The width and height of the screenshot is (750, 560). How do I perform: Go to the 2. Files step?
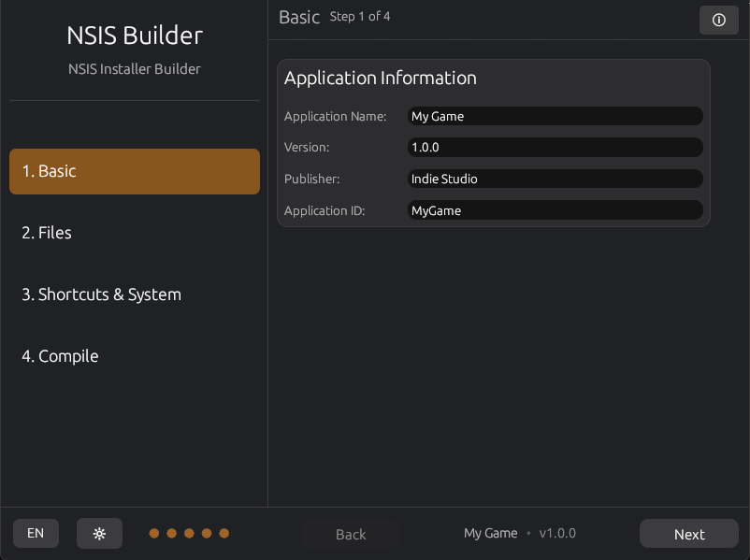(135, 233)
